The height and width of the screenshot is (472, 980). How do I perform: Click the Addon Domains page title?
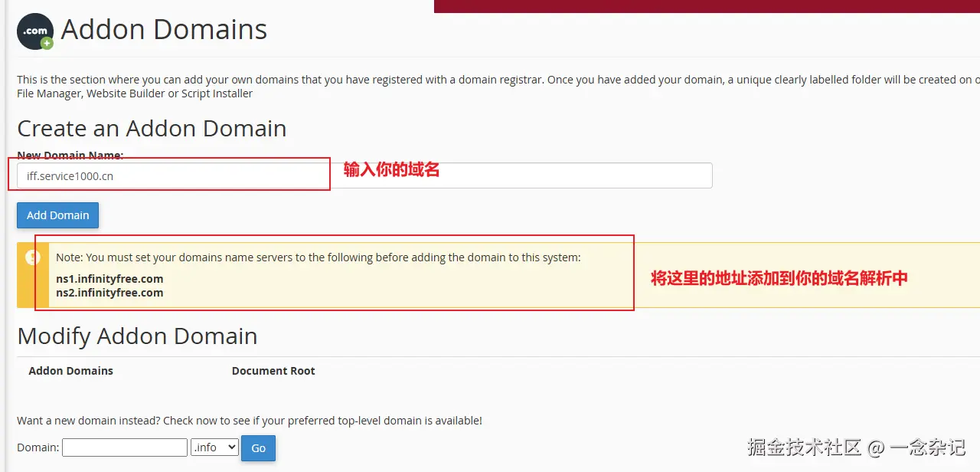pos(164,30)
